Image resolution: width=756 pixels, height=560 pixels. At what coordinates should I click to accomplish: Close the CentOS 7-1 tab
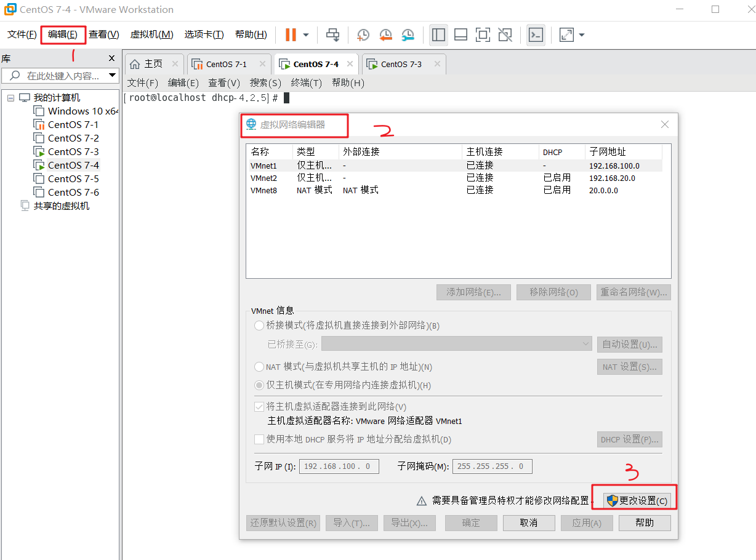click(x=262, y=64)
